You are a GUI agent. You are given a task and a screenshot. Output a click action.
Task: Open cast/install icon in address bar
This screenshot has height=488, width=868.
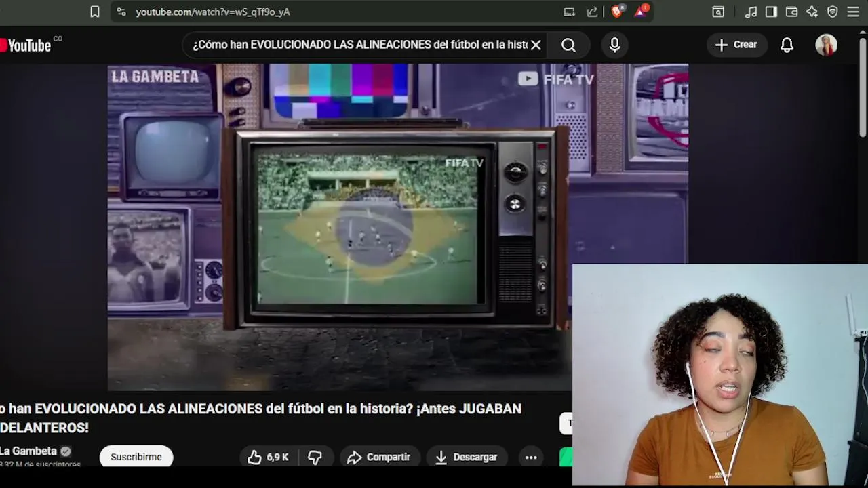[x=570, y=12]
